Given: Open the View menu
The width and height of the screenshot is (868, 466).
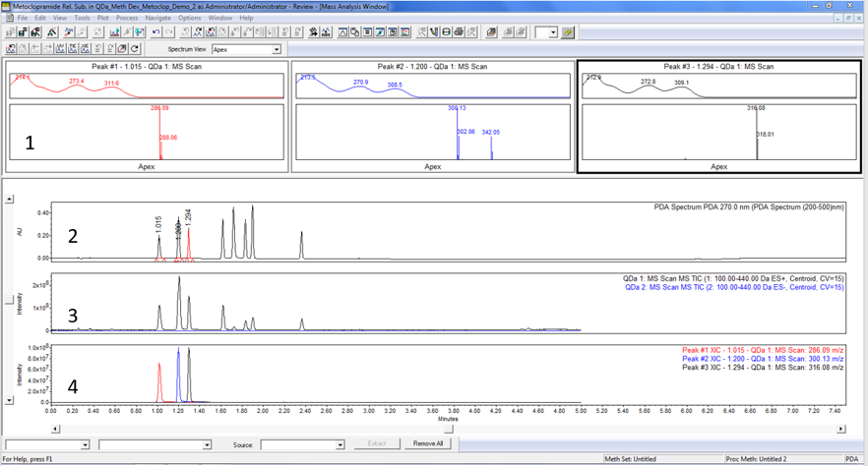Looking at the screenshot, I should pyautogui.click(x=60, y=18).
